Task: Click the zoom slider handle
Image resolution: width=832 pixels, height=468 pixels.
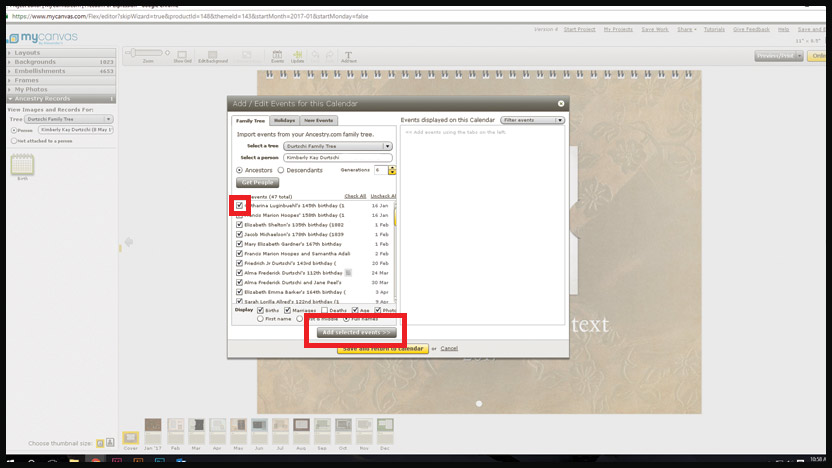Action: [134, 53]
